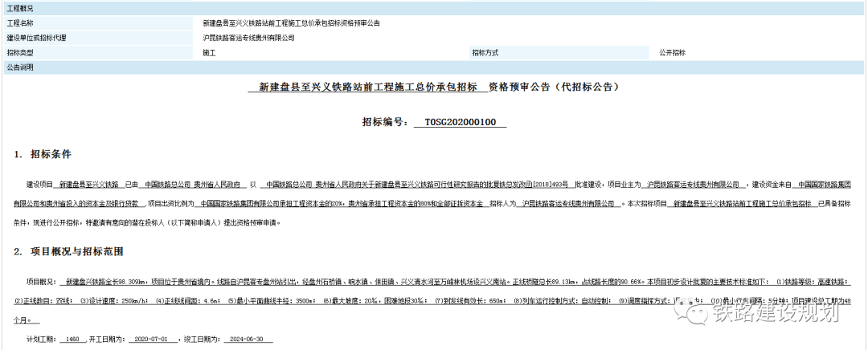Click the 公开招标 value cell
This screenshot has height=350, width=868.
(x=672, y=53)
